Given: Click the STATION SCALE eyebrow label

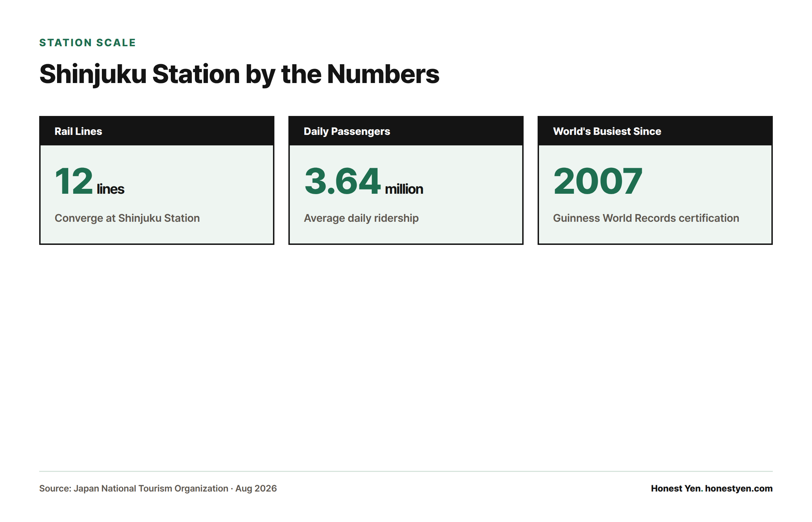Looking at the screenshot, I should point(87,43).
